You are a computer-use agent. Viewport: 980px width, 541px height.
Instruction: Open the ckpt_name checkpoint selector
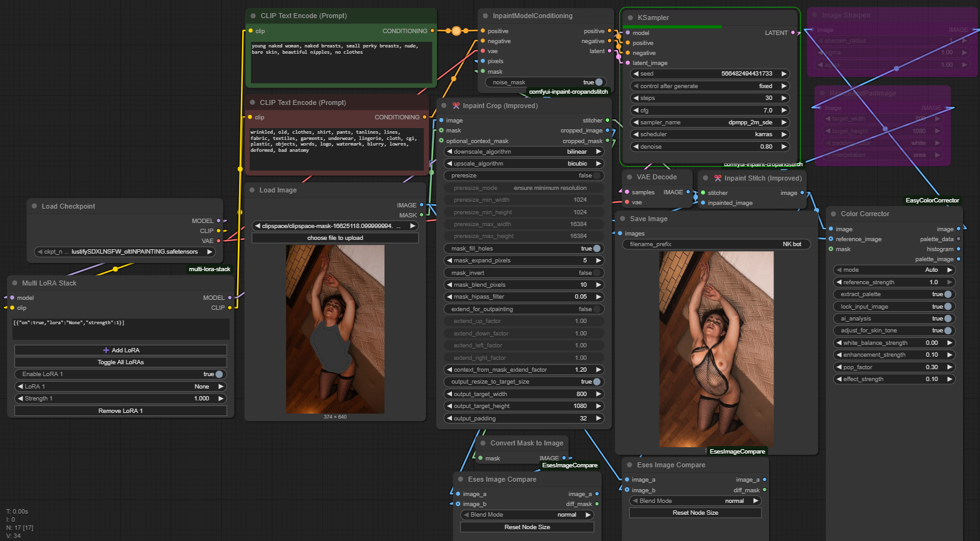pos(124,252)
